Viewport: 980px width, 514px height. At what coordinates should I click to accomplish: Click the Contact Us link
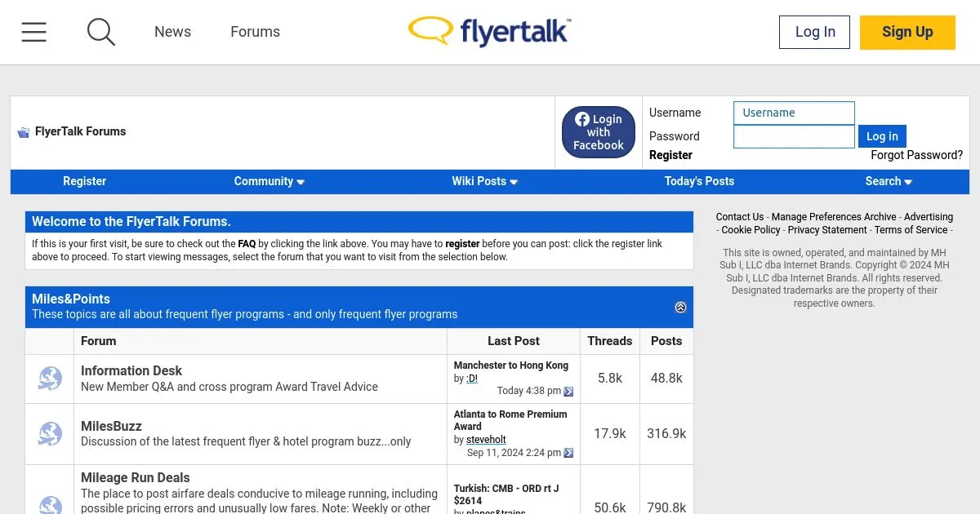click(x=740, y=217)
